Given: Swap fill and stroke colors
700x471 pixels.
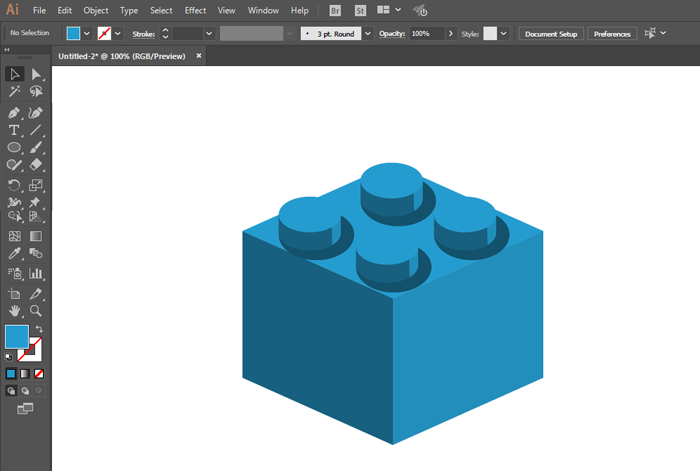Looking at the screenshot, I should click(x=39, y=328).
